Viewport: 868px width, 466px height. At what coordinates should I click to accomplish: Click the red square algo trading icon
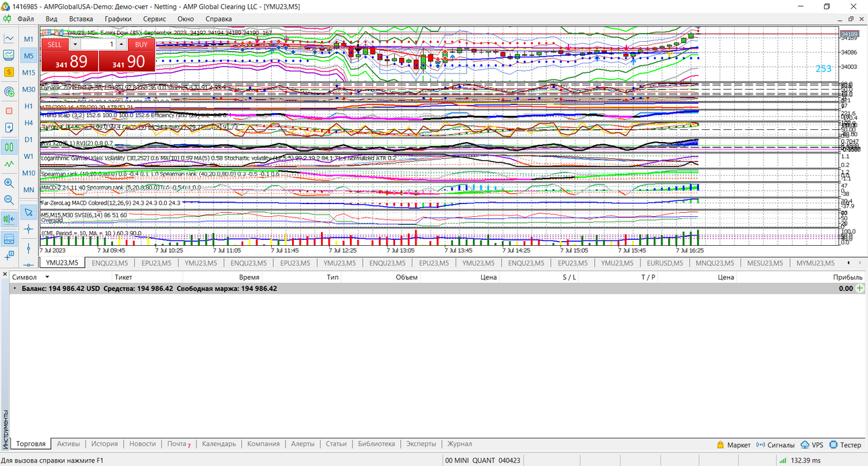pyautogui.click(x=9, y=110)
